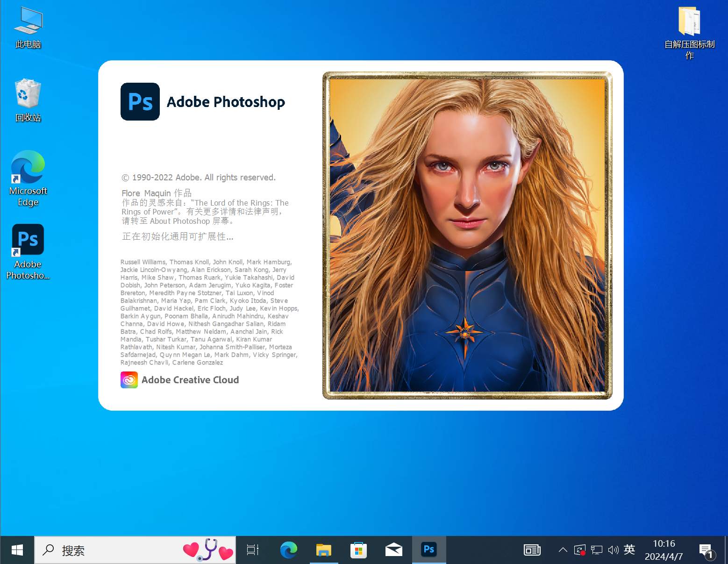The image size is (728, 564).
Task: Click the "Russell Williams, Thomas Knoll" credits line
Action: click(x=206, y=262)
